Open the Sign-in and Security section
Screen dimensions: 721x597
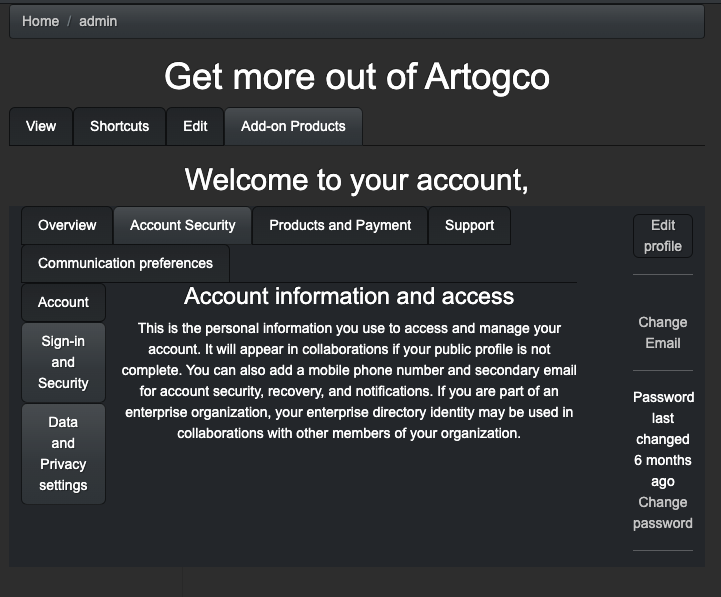(63, 362)
